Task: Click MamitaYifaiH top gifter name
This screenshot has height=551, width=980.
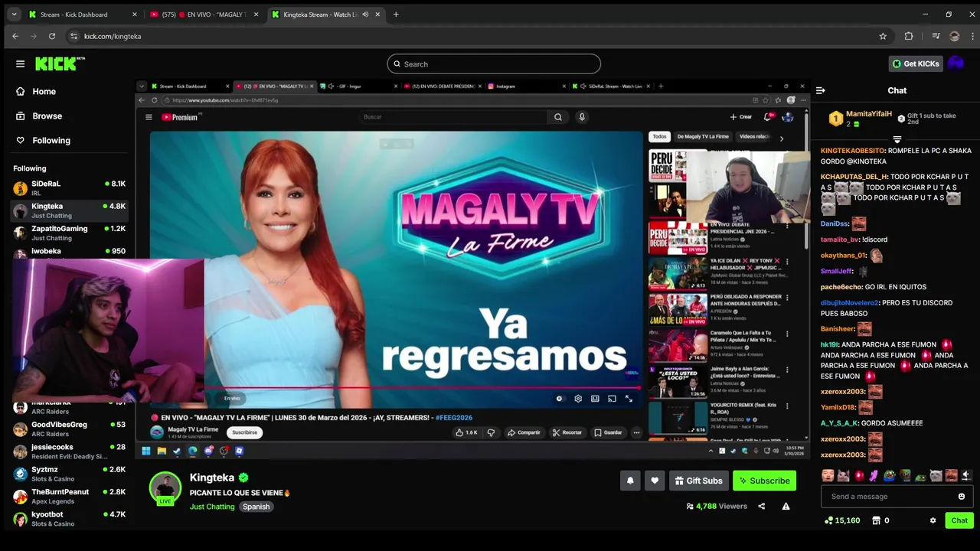Action: 869,114
